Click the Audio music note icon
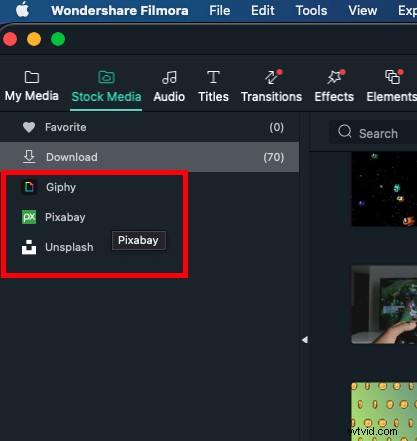The height and width of the screenshot is (441, 417). [169, 77]
